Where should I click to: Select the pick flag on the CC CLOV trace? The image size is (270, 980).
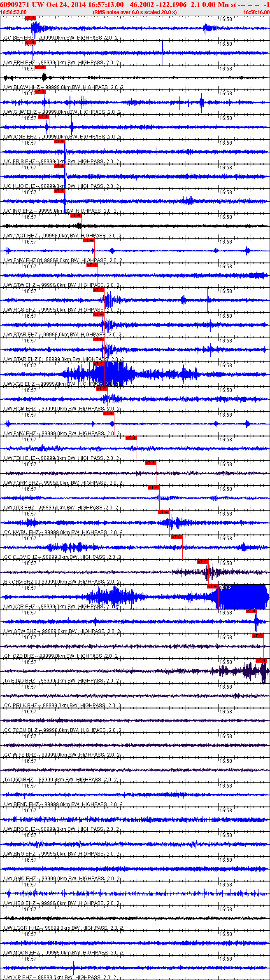click(177, 537)
